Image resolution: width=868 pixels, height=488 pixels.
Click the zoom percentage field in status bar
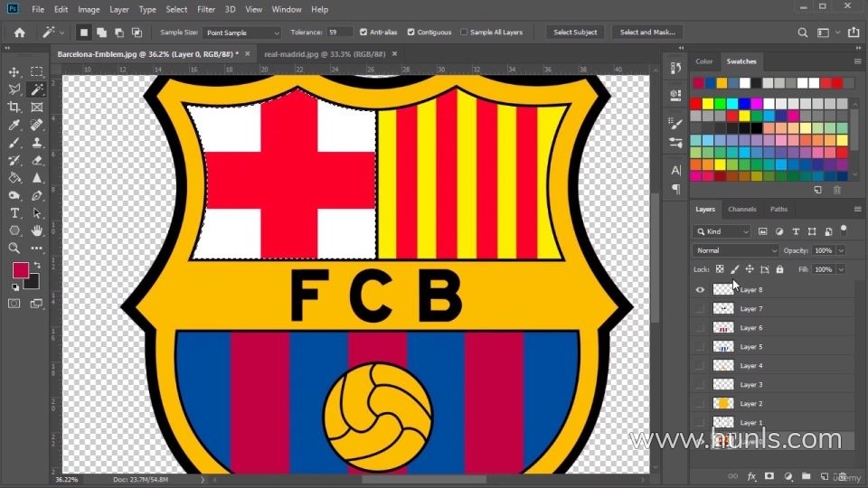pyautogui.click(x=67, y=480)
